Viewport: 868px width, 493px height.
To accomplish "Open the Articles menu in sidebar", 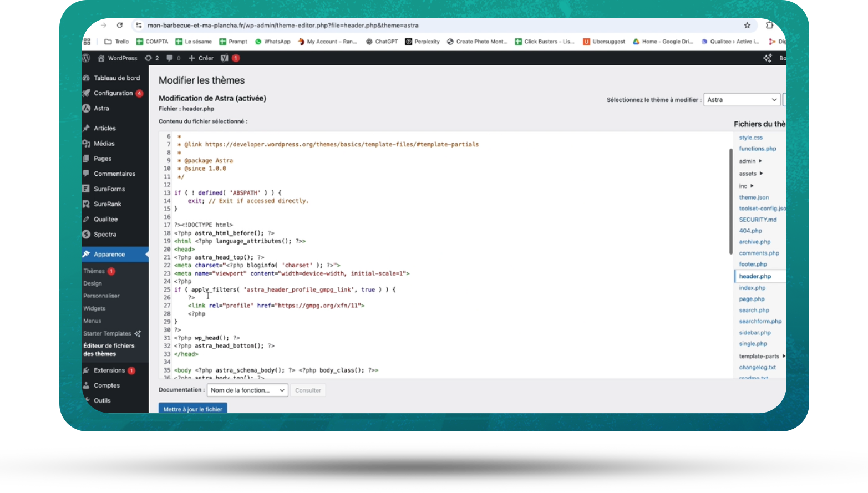I will tap(105, 128).
